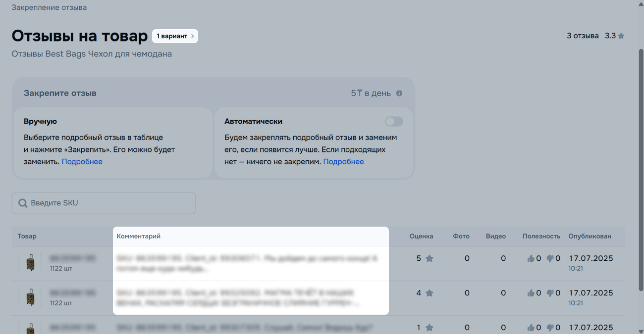
Task: Click the Опубликован column header
Action: click(590, 236)
